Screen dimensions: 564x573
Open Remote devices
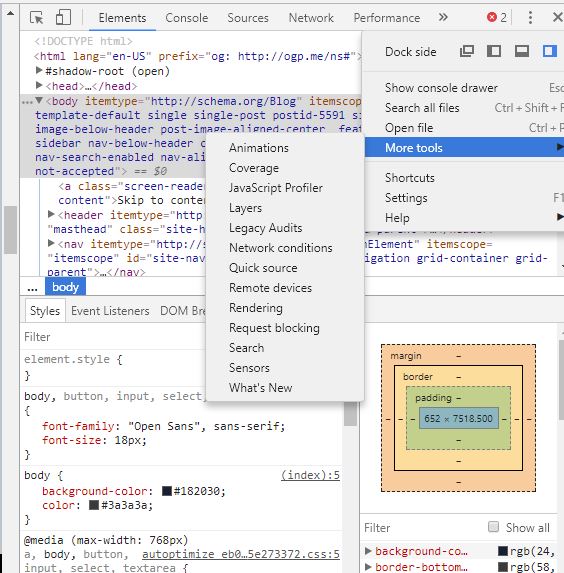[285, 288]
